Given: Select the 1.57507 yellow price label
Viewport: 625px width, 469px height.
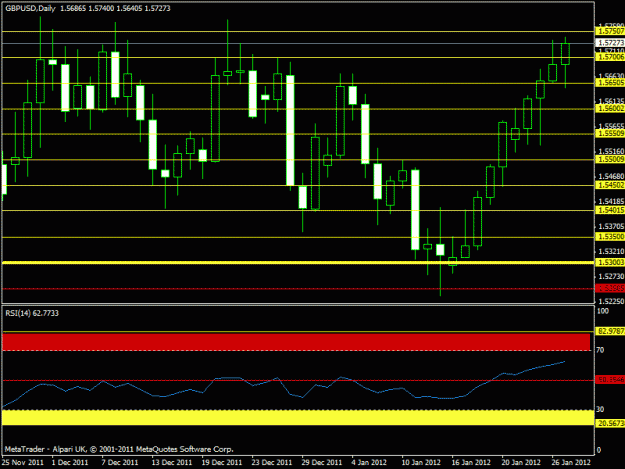Looking at the screenshot, I should coord(610,31).
